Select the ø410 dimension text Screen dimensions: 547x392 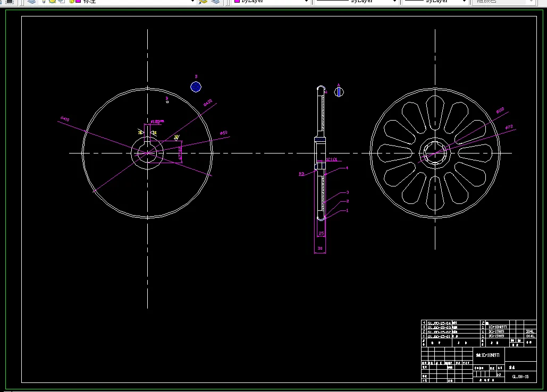pyautogui.click(x=65, y=119)
